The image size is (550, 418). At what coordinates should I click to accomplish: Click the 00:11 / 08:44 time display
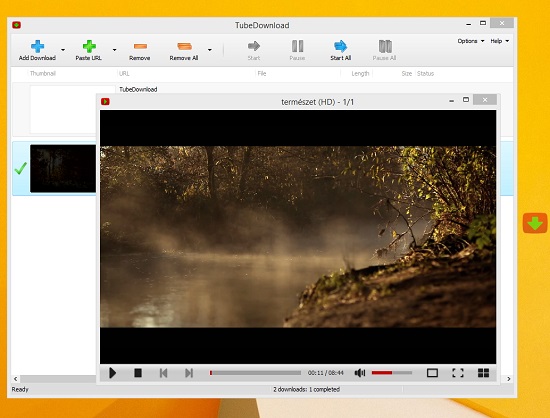coord(326,373)
